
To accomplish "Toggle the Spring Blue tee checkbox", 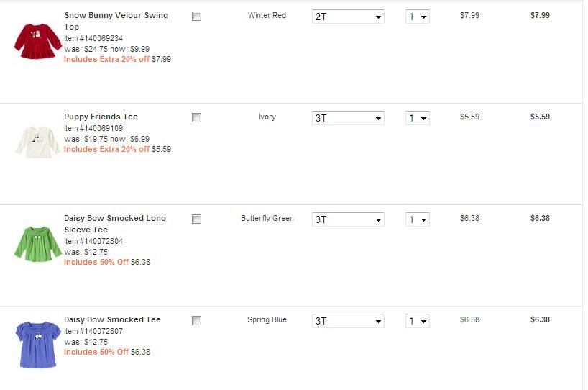I will pos(196,321).
